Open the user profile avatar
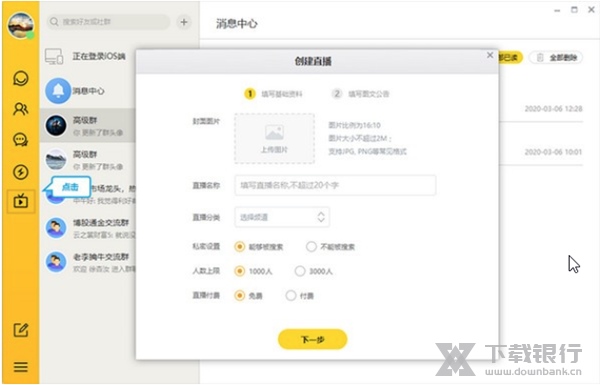The image size is (600, 385). [21, 25]
